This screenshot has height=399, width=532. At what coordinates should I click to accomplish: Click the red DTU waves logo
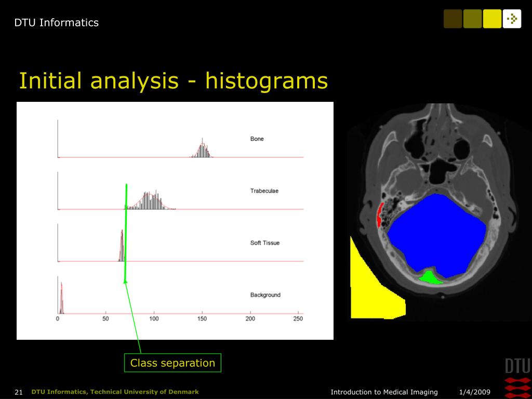click(518, 388)
